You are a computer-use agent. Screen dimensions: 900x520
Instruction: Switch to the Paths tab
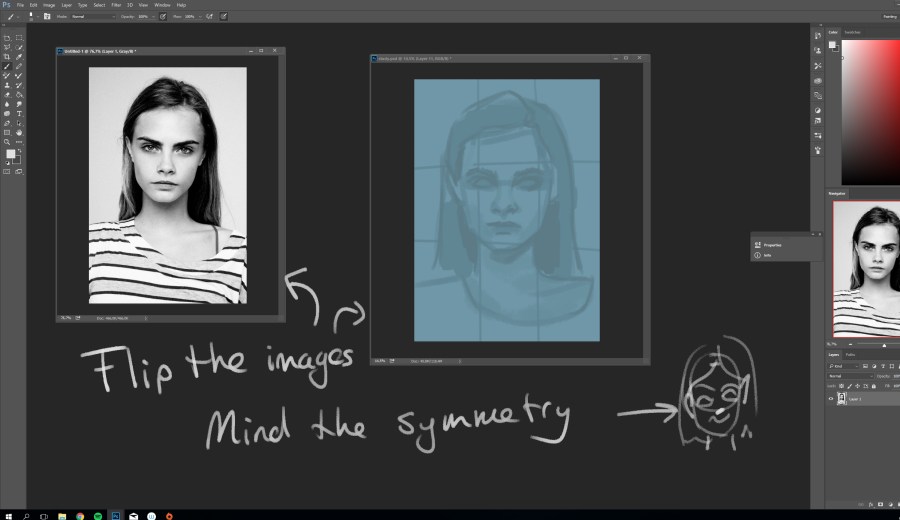(x=851, y=355)
